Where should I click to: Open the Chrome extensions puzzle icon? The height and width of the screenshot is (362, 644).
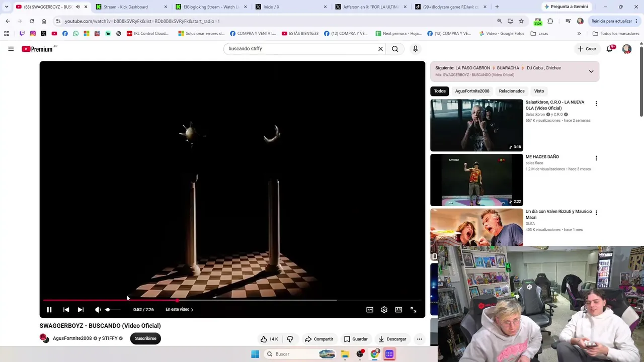click(x=550, y=21)
